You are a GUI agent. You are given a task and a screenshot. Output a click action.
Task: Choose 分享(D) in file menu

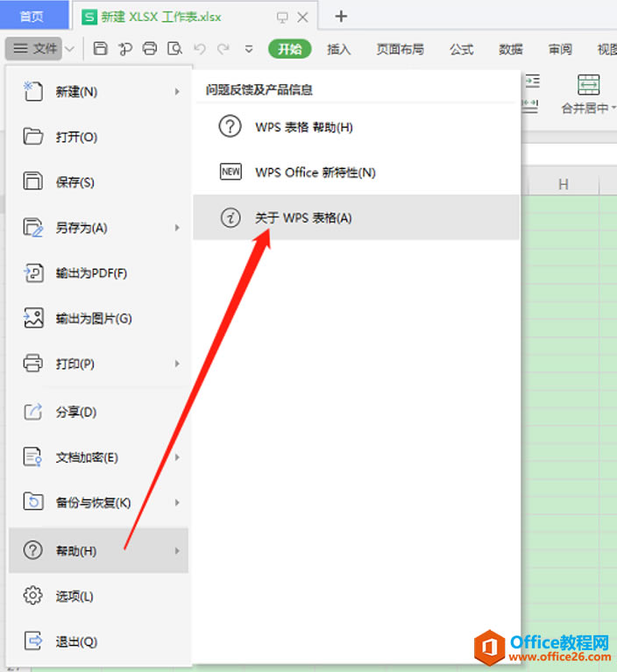(x=99, y=412)
